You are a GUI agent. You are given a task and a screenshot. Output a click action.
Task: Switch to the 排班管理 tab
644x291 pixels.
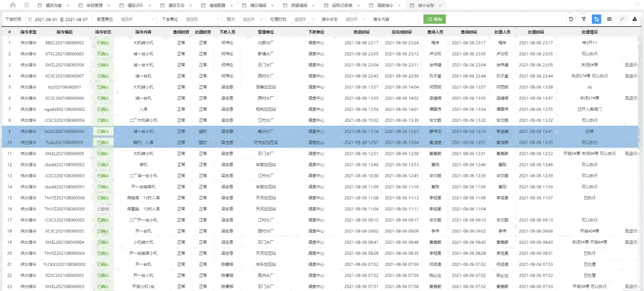click(x=94, y=5)
